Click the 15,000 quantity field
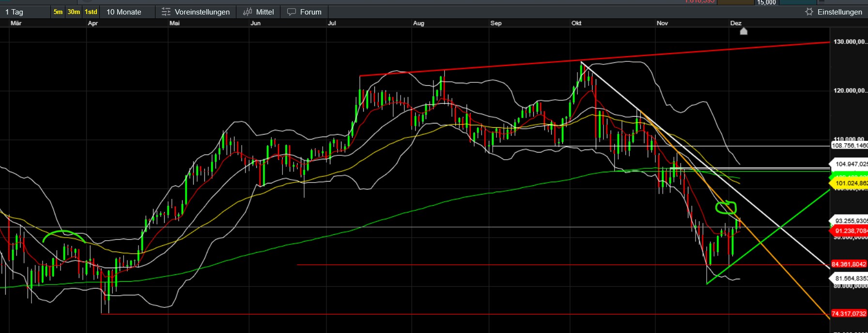This screenshot has height=333, width=868. click(767, 2)
